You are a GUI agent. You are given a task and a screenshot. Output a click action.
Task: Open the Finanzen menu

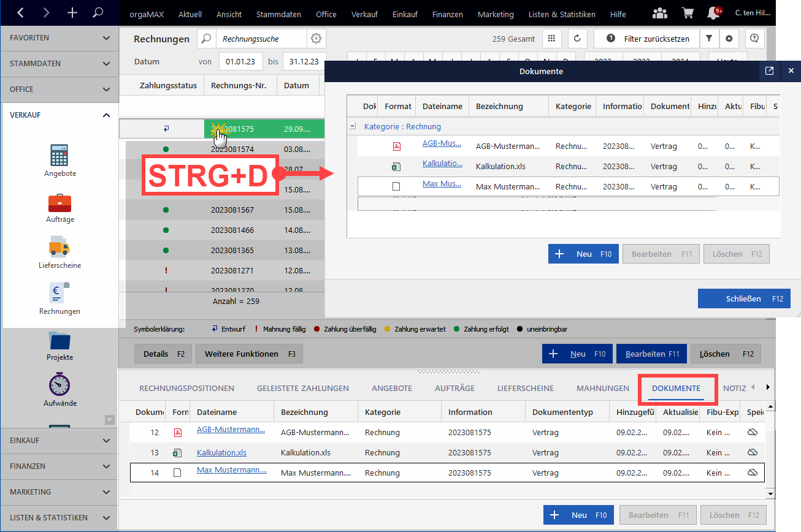[447, 14]
